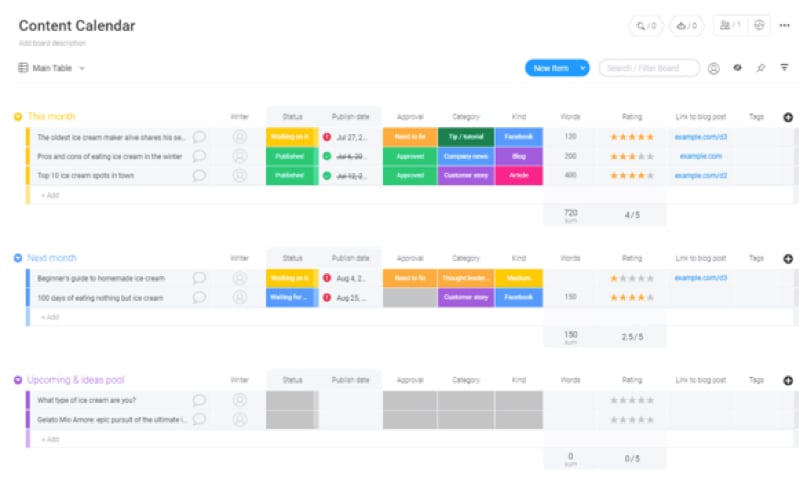Click the Rating header in Upcoming & ideas pool
Image resolution: width=812 pixels, height=487 pixels.
point(632,380)
